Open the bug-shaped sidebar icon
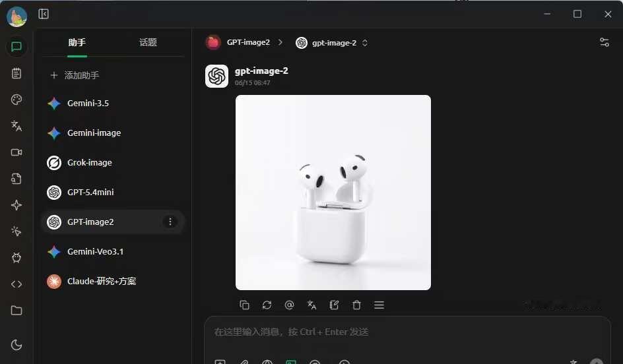The width and height of the screenshot is (623, 364). pos(16,258)
